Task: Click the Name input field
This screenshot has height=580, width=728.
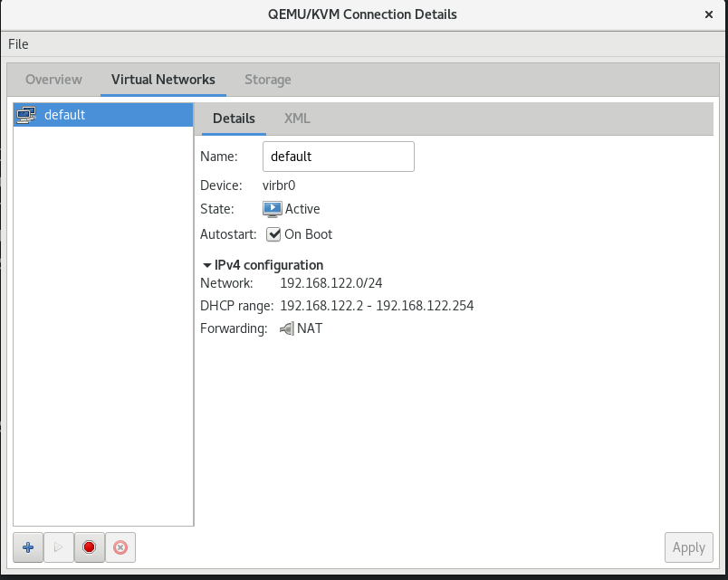Action: coord(339,157)
